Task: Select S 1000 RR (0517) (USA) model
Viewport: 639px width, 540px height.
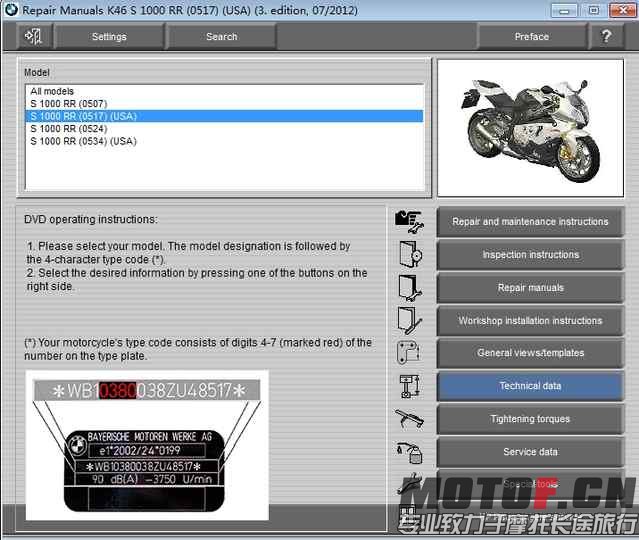Action: (225, 116)
